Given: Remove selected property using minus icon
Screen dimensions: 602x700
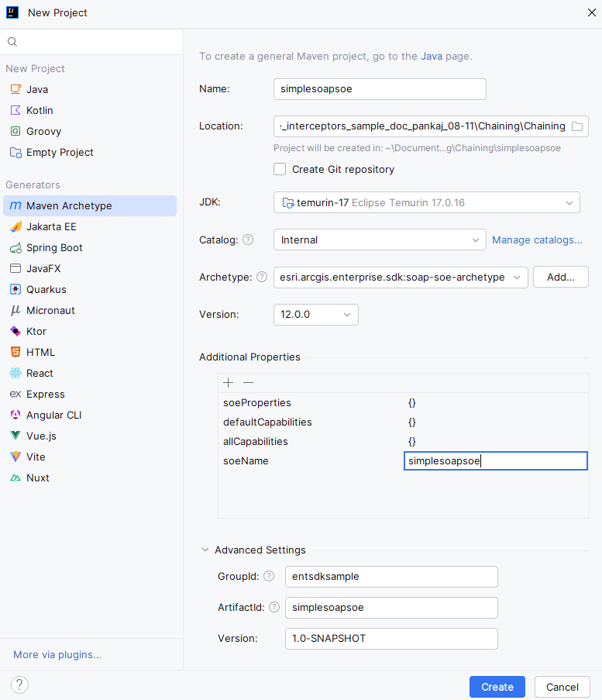Looking at the screenshot, I should coord(246,382).
